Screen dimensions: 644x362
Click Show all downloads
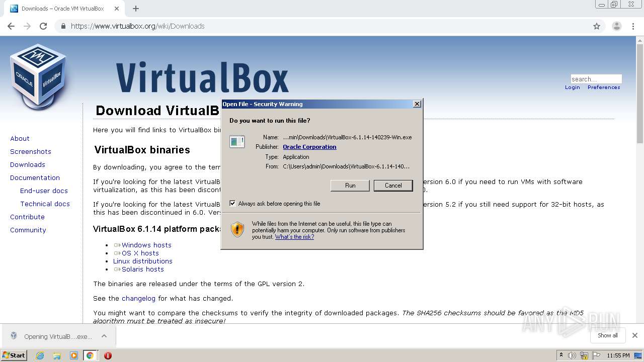608,335
